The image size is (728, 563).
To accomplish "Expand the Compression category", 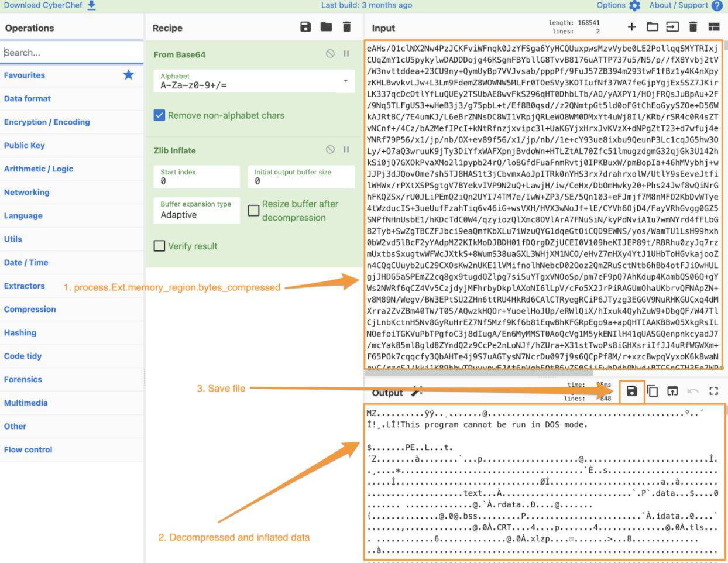I will [x=30, y=309].
